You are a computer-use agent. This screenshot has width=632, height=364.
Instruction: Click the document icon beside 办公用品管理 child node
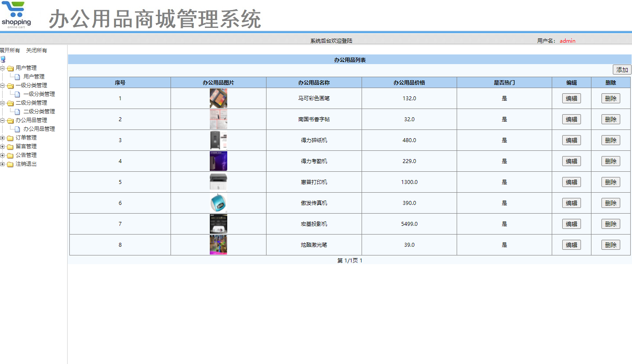(x=16, y=129)
